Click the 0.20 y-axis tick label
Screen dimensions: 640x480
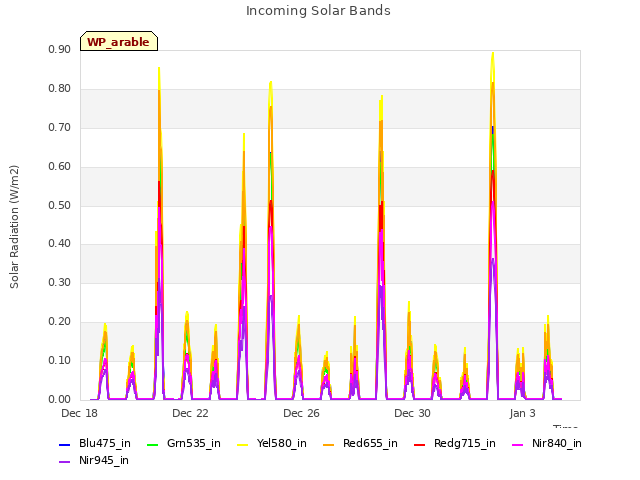(60, 322)
